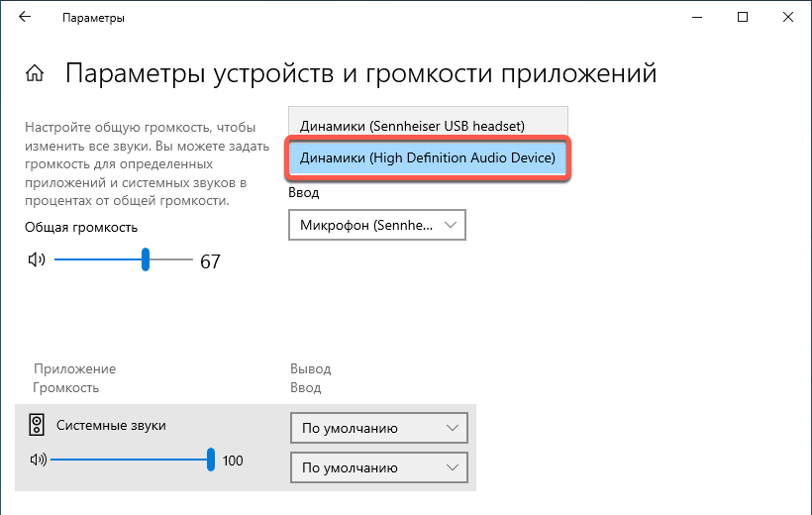
Task: Open the Микрофон input device dropdown
Action: click(377, 225)
